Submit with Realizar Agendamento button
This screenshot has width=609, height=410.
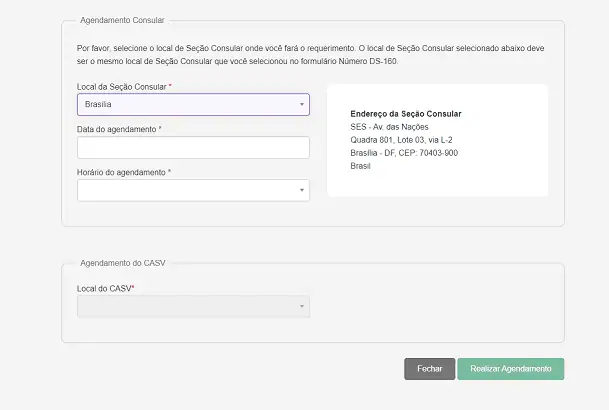pos(510,369)
